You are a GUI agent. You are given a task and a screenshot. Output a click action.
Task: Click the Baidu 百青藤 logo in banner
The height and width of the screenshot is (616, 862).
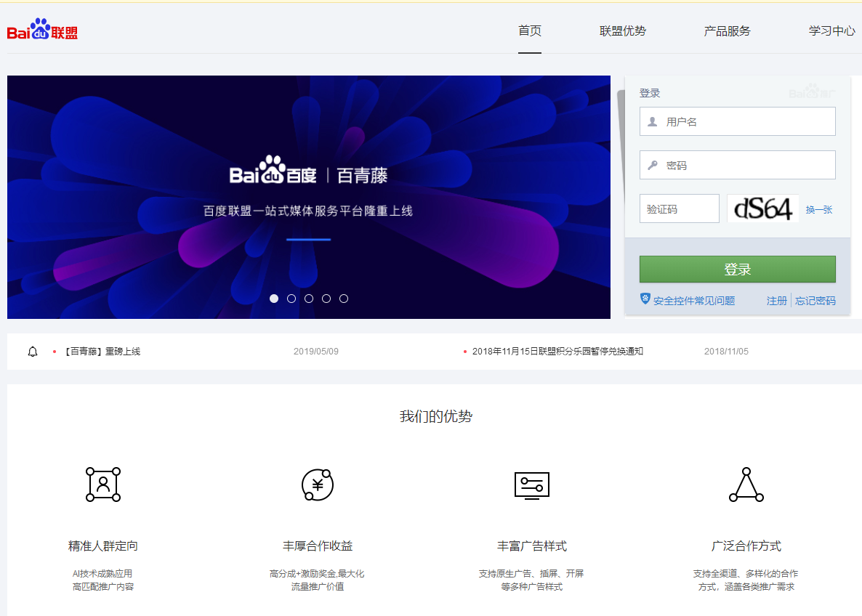(308, 171)
